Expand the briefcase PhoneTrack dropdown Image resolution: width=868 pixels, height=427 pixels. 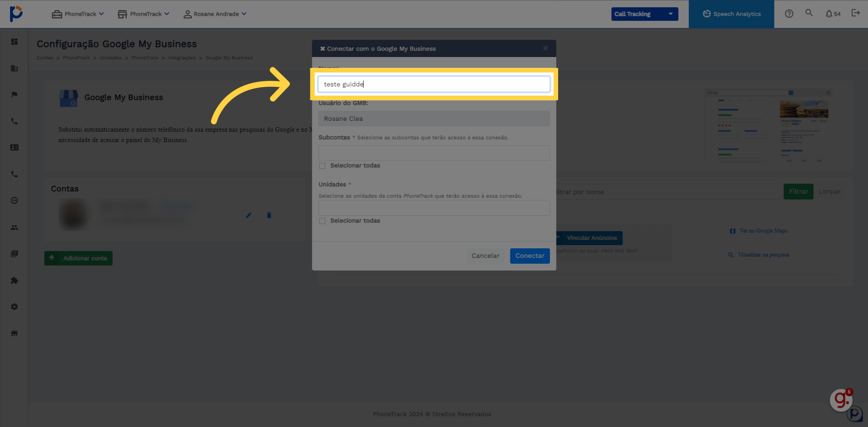pos(78,14)
